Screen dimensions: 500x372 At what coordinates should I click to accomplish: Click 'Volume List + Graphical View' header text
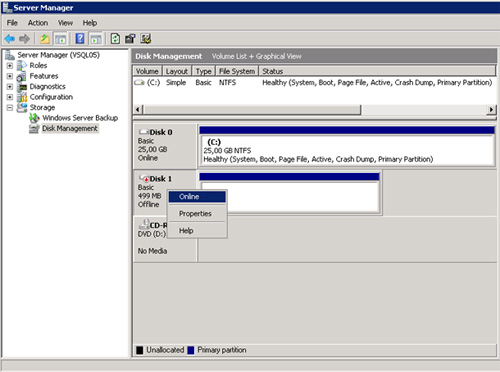click(257, 56)
